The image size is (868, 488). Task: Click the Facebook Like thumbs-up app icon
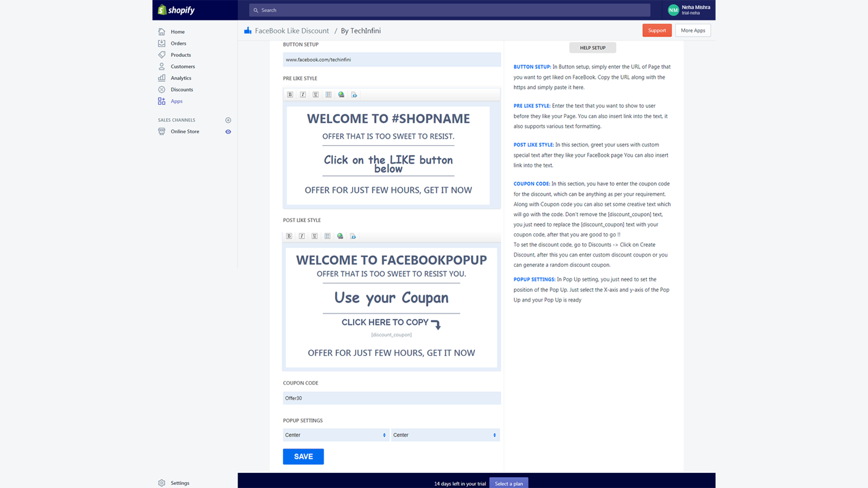(x=248, y=30)
